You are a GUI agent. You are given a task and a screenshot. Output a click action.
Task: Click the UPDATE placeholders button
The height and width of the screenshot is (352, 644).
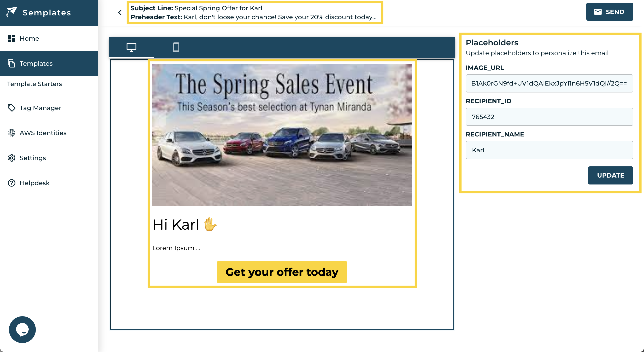click(x=610, y=175)
